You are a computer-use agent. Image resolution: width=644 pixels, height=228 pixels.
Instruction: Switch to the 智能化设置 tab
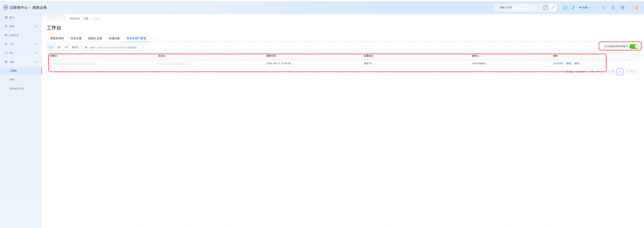95,38
